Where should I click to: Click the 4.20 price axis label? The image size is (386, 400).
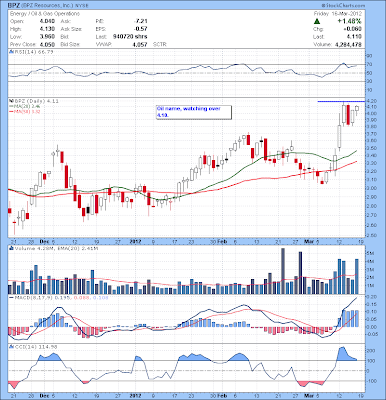coord(372,100)
